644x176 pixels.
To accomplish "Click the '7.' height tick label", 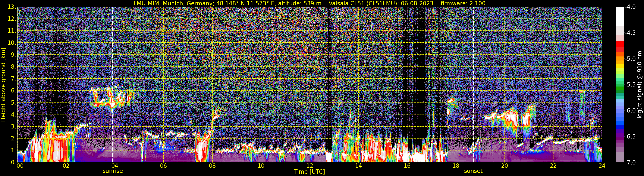I will click(13, 79).
